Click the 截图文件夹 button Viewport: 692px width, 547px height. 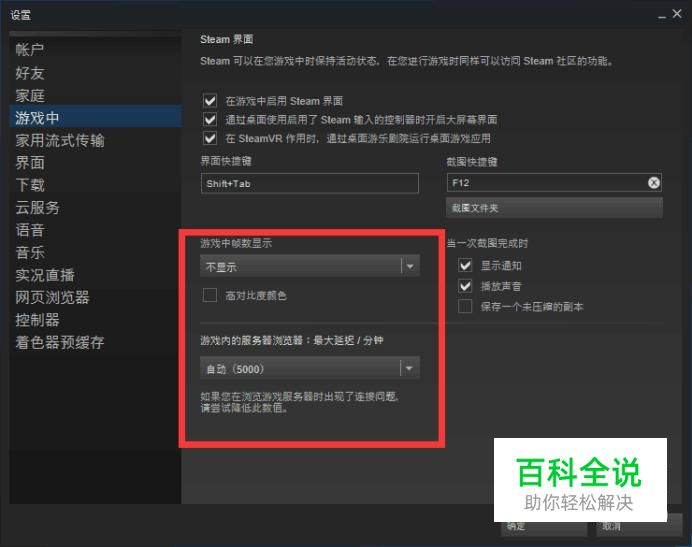(554, 207)
